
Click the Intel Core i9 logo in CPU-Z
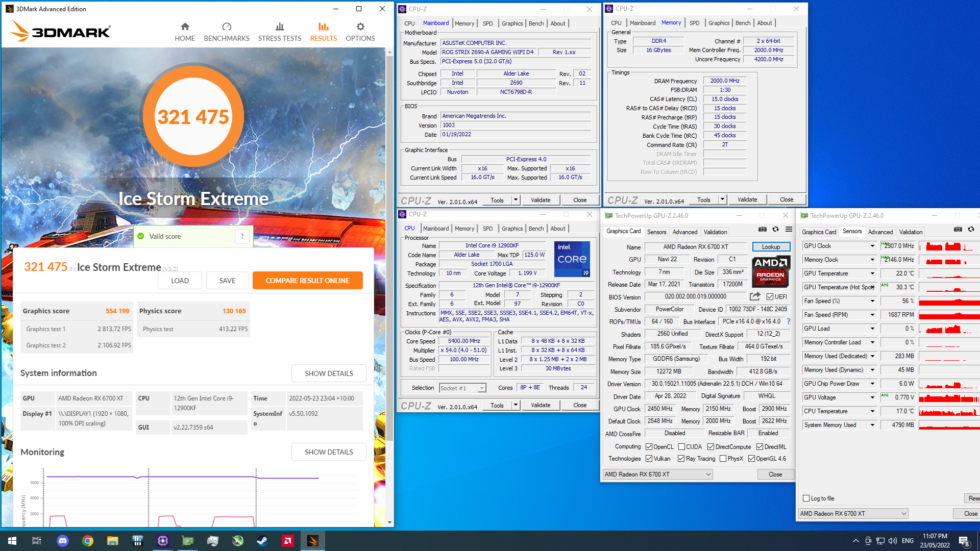tap(572, 259)
